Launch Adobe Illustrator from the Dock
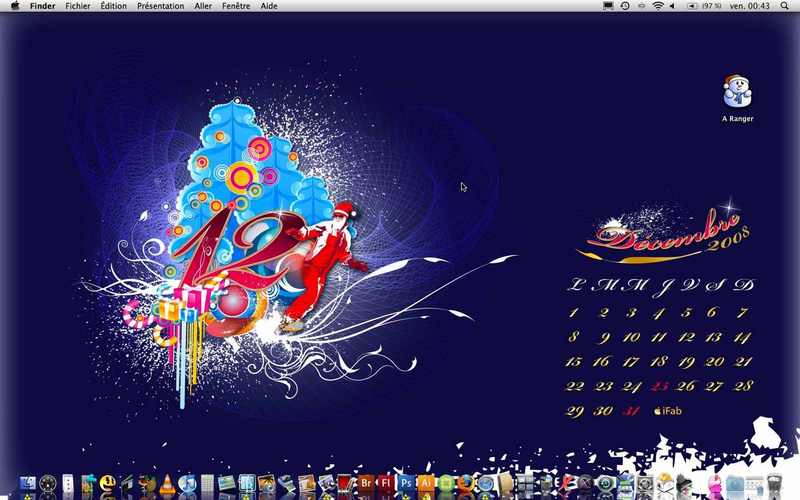Screen dimensions: 800x500 point(426,483)
